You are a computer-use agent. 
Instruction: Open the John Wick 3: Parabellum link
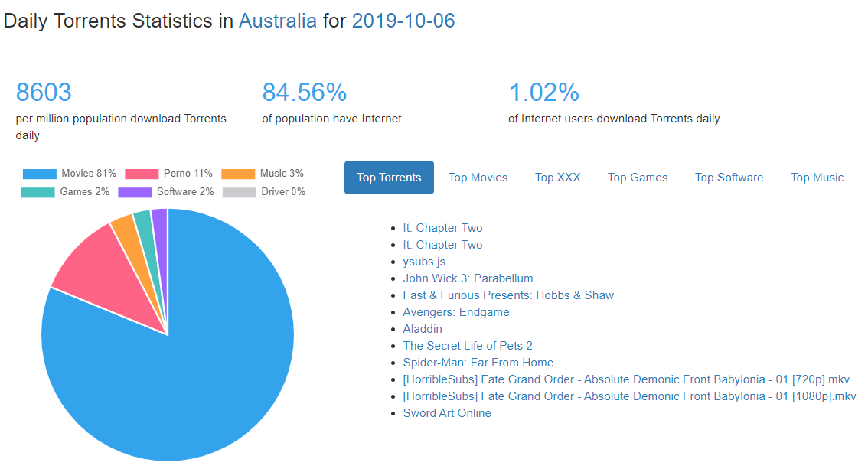(x=468, y=278)
